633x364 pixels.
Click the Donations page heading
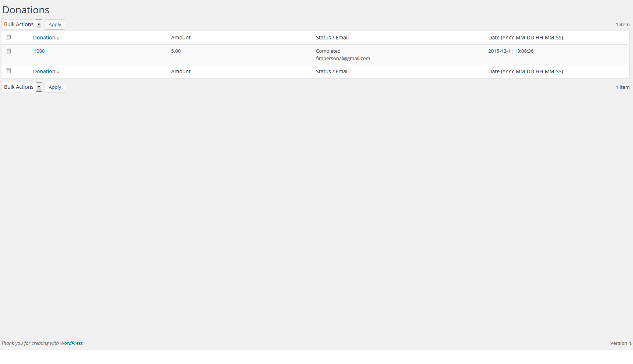(x=26, y=10)
